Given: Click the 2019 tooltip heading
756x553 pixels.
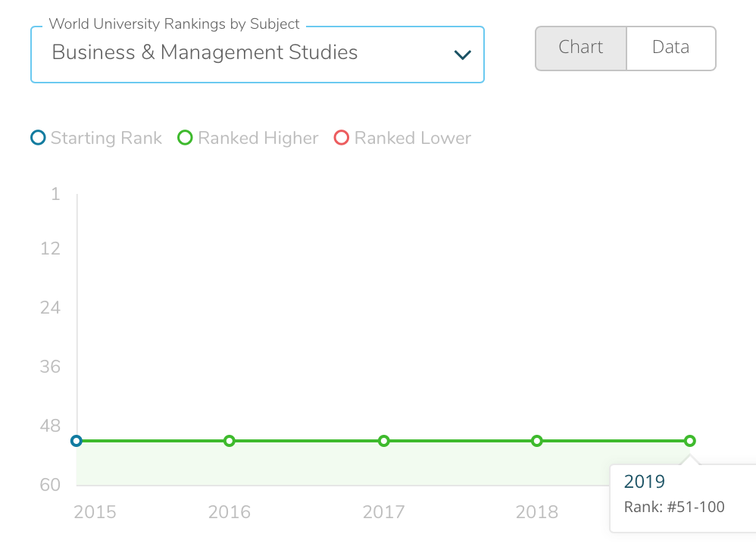Looking at the screenshot, I should [644, 481].
